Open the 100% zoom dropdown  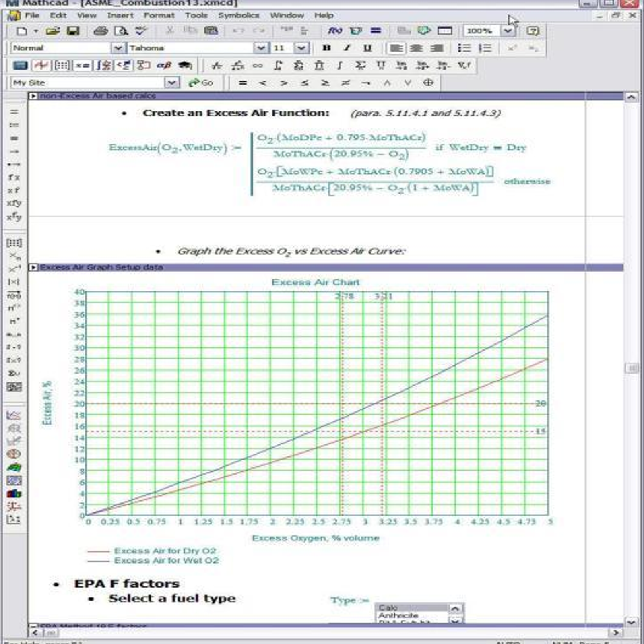coord(508,31)
